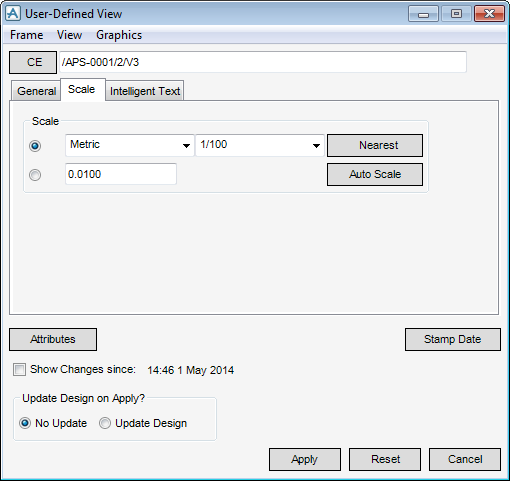
Task: Maximize the User-Defined View window
Action: pyautogui.click(x=456, y=14)
